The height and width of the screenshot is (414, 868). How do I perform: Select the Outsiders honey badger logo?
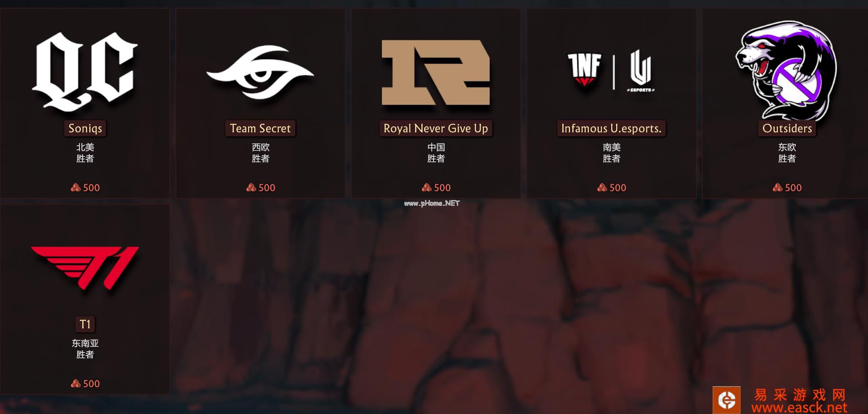pyautogui.click(x=786, y=70)
